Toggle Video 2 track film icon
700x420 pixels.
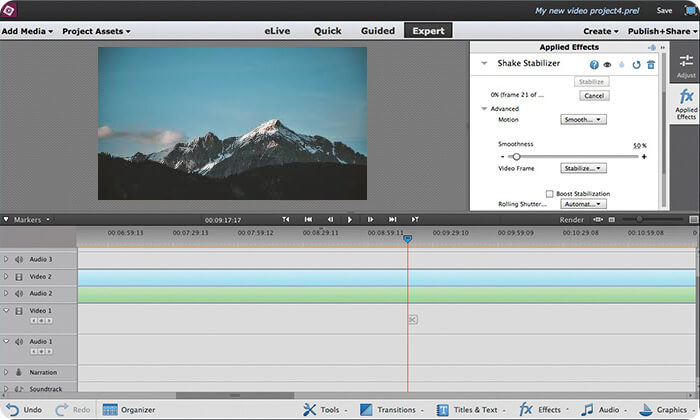pyautogui.click(x=19, y=277)
